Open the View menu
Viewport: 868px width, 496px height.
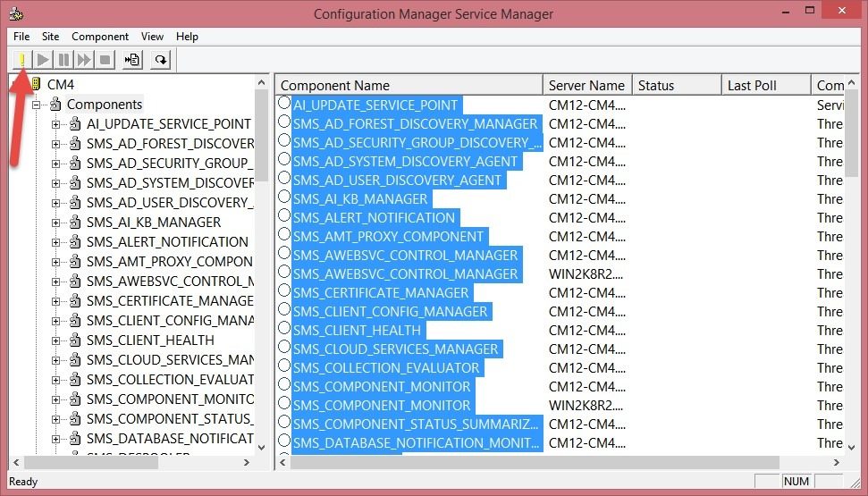[x=152, y=37]
